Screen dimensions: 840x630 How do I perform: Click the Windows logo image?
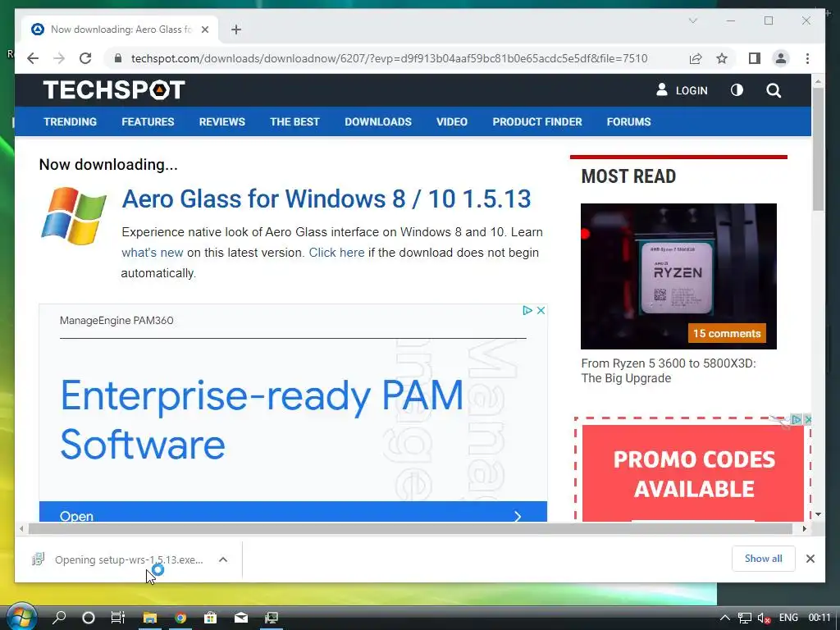(74, 216)
